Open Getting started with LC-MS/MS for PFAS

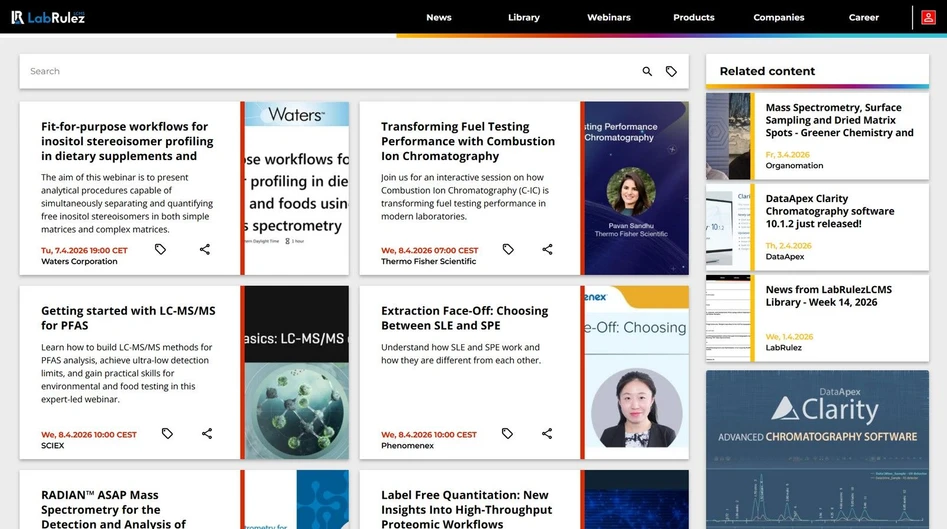[128, 318]
